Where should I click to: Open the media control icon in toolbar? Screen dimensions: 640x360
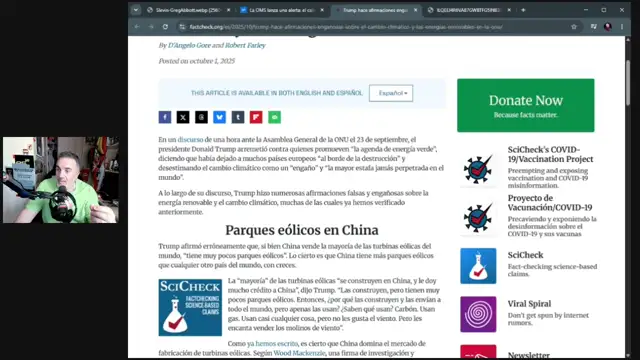click(593, 27)
